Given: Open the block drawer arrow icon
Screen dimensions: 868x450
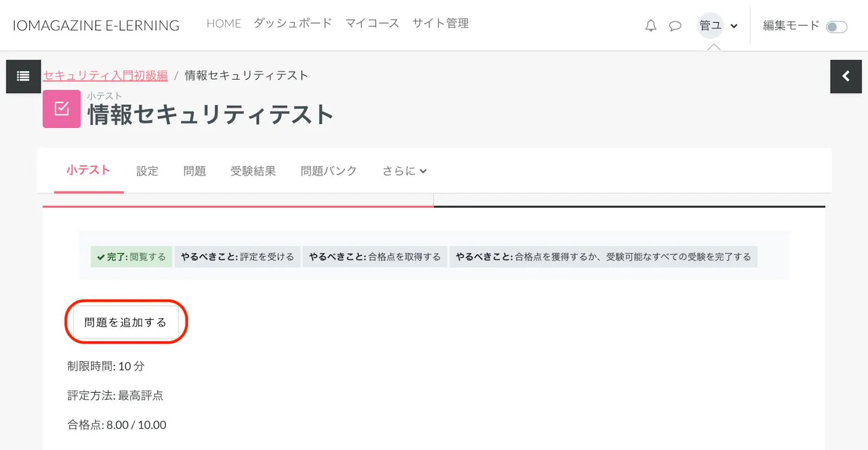Looking at the screenshot, I should coord(846,76).
